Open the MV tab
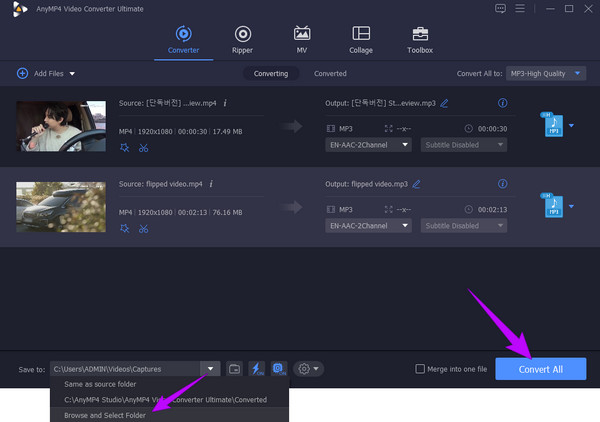600x422 pixels. pyautogui.click(x=302, y=40)
